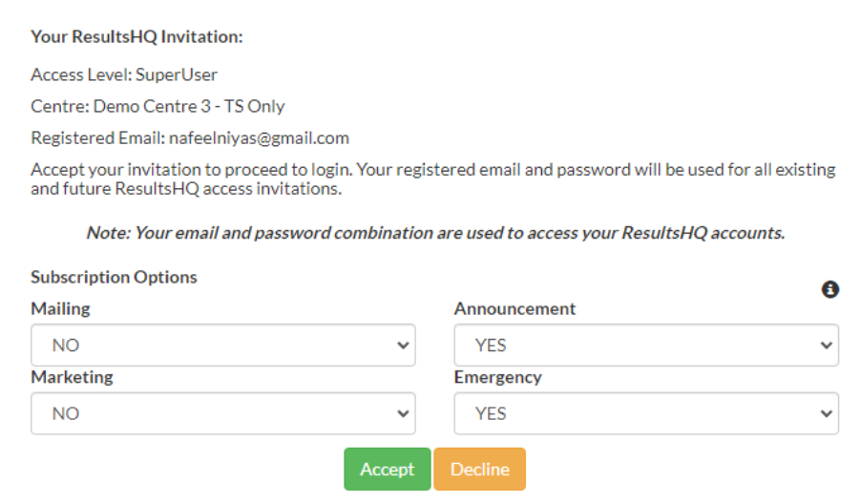The width and height of the screenshot is (861, 504).
Task: Click the Mailing field label
Action: pos(60,308)
